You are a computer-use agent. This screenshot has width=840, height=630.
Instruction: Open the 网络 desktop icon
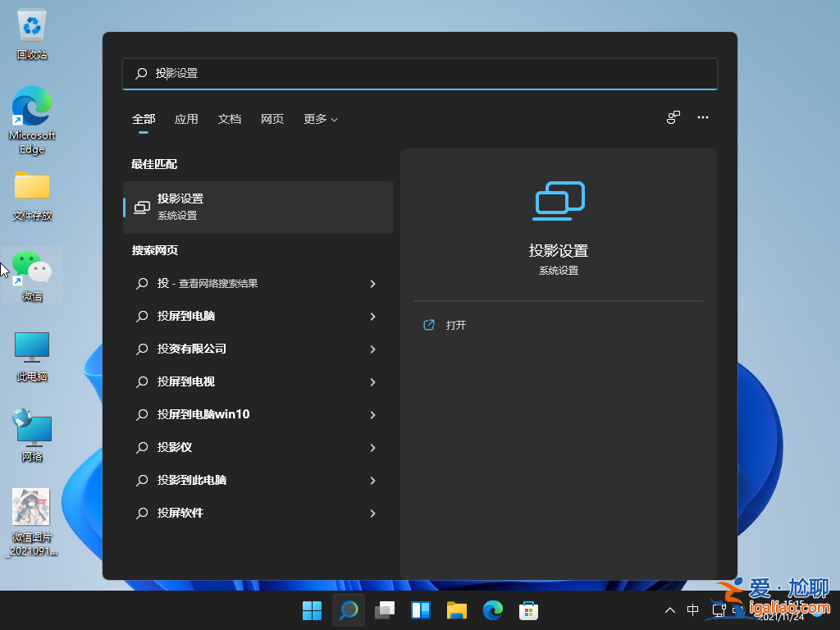tap(31, 427)
